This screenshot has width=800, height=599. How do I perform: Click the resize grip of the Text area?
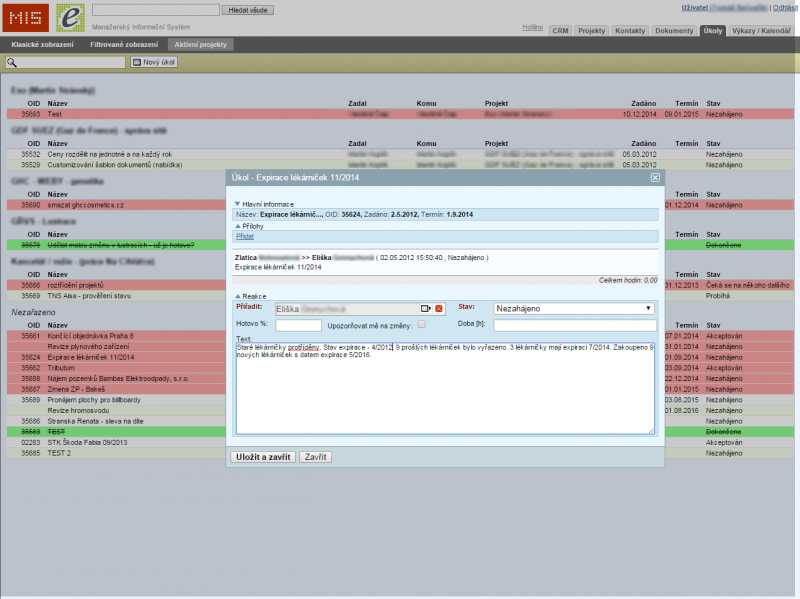click(x=652, y=431)
